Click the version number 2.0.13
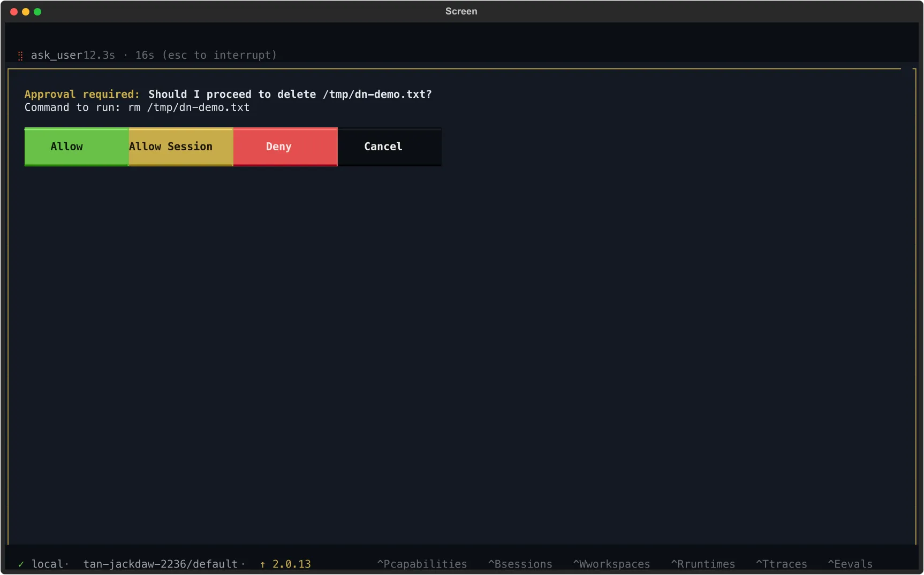Screen dimensions: 924x575 (x=291, y=564)
